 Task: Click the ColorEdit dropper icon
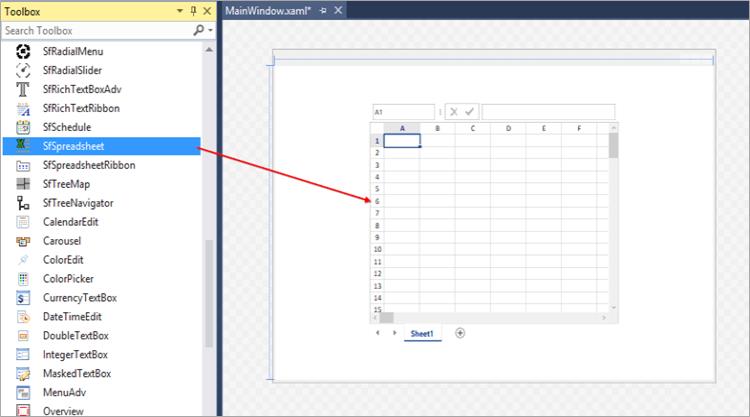tap(23, 260)
